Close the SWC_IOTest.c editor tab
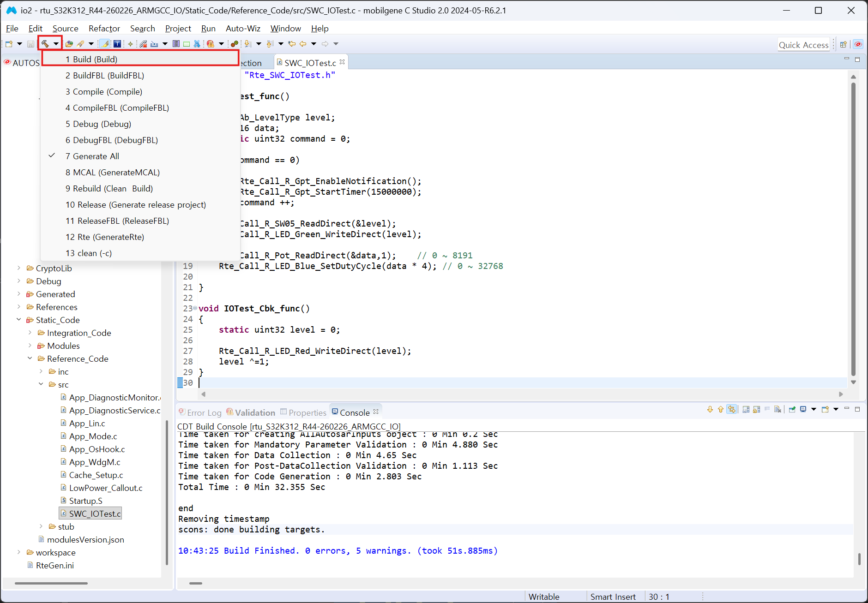868x603 pixels. point(342,62)
